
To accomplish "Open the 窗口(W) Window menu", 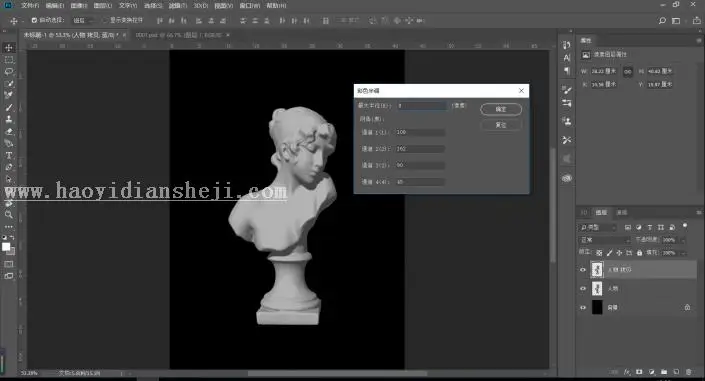I will [250, 5].
